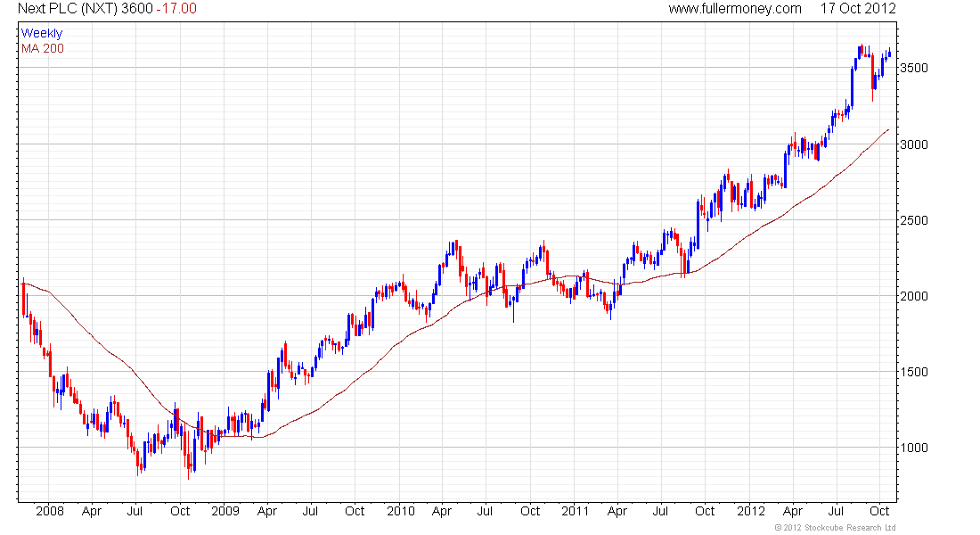
Task: Click the 'Apr' label following 2009
Action: coord(267,512)
